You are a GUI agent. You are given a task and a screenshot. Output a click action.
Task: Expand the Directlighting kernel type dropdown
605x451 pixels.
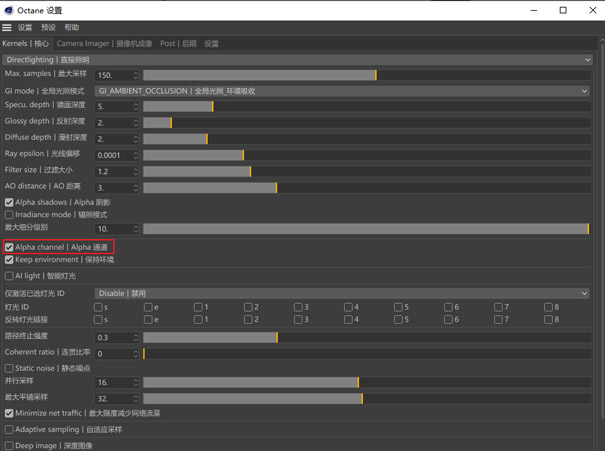coord(297,60)
